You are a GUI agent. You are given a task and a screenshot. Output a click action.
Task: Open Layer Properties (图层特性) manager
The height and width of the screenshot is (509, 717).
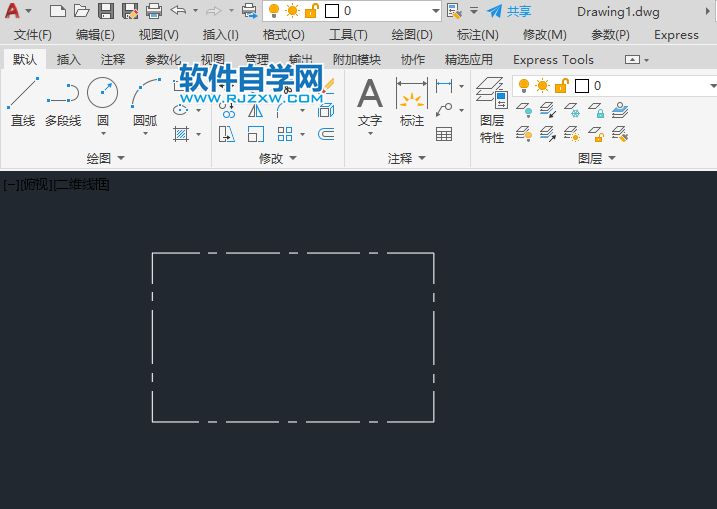492,110
